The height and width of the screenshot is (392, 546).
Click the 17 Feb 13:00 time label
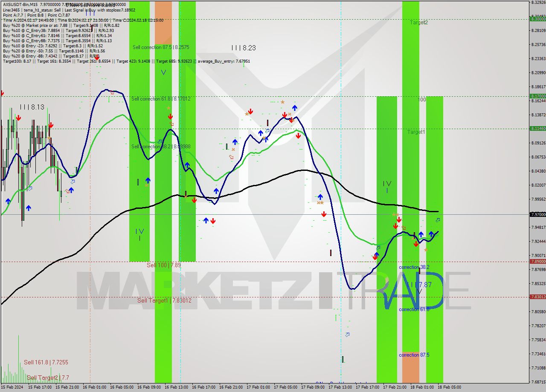click(x=340, y=387)
